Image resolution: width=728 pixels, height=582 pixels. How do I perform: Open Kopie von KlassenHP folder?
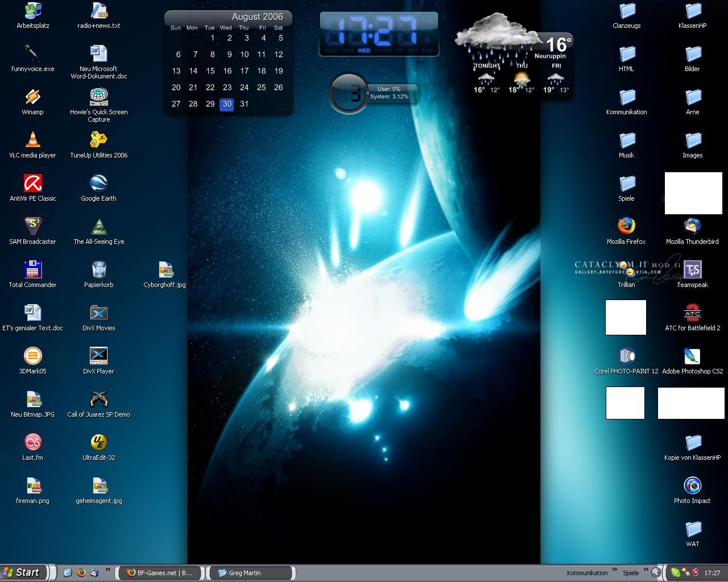pyautogui.click(x=692, y=447)
